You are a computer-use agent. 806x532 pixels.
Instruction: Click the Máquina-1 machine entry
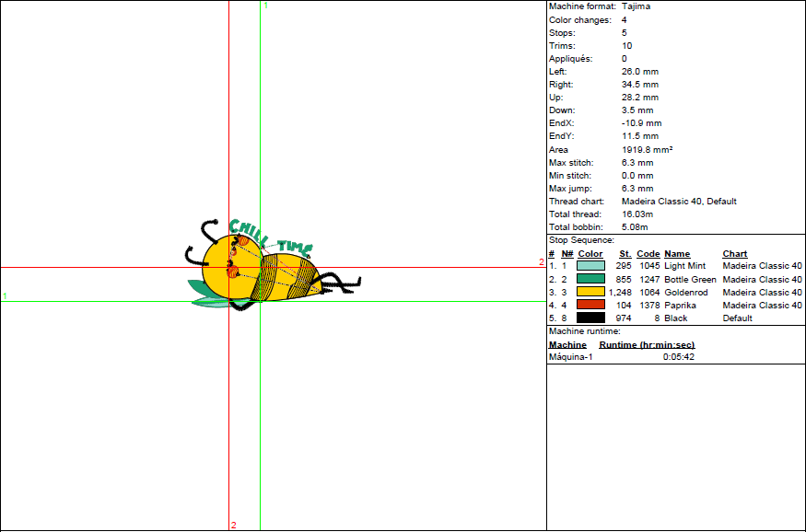coord(571,356)
